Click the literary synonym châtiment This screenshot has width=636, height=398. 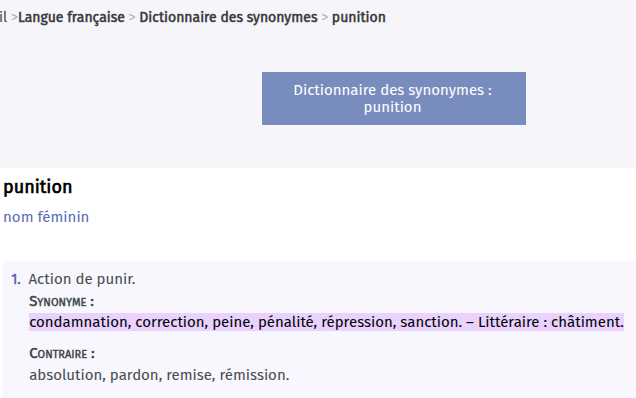click(587, 322)
